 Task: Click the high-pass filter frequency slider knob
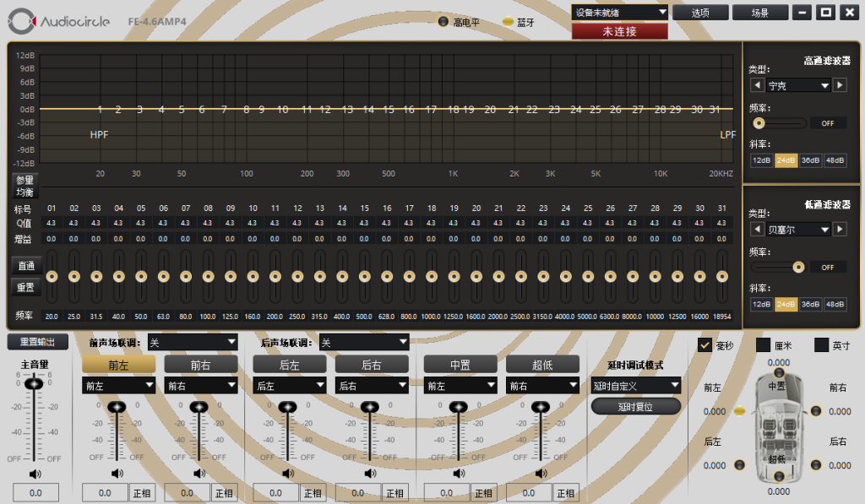click(x=759, y=123)
